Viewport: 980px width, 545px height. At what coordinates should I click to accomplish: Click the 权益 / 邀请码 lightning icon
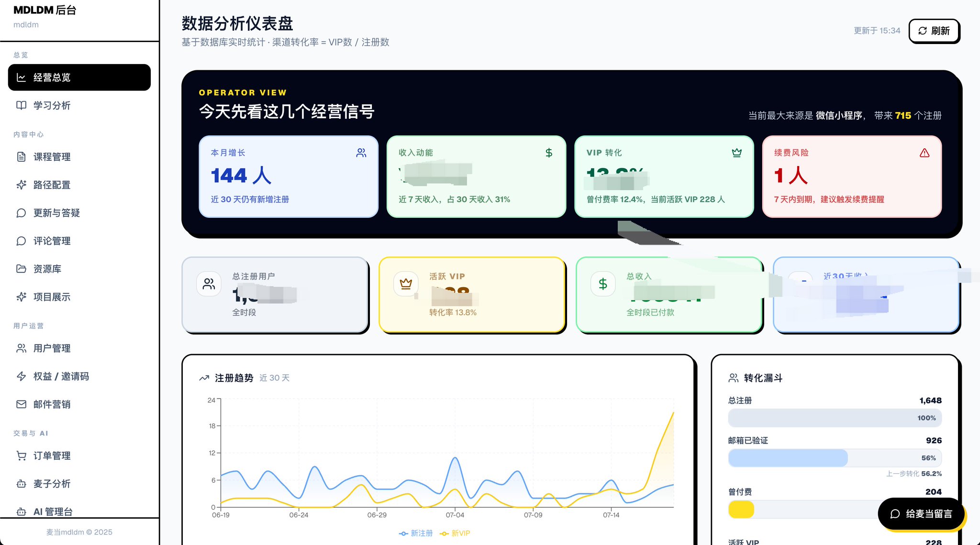[21, 376]
